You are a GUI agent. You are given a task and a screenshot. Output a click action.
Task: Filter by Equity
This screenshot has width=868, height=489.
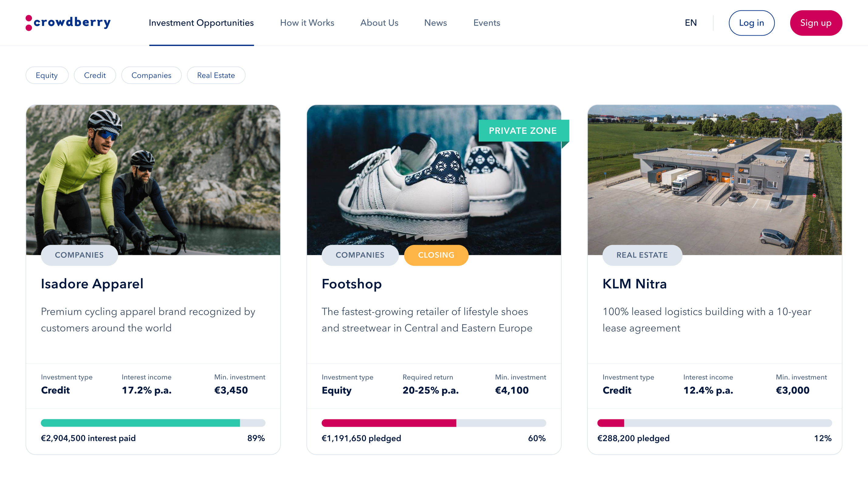[47, 75]
